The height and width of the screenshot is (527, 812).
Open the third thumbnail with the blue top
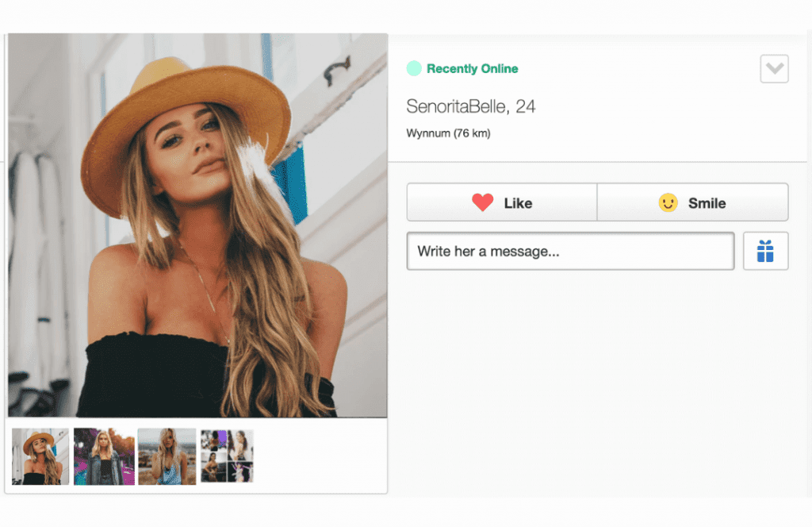click(167, 456)
